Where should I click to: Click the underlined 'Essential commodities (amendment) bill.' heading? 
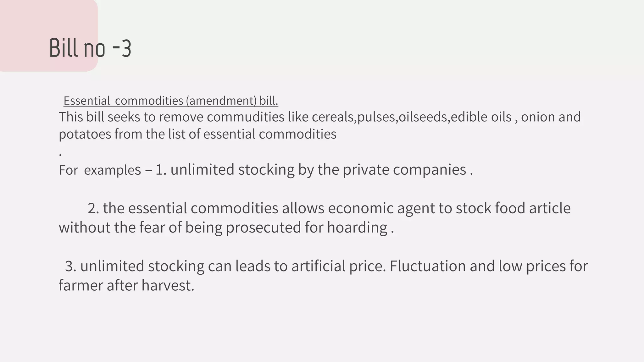(171, 101)
